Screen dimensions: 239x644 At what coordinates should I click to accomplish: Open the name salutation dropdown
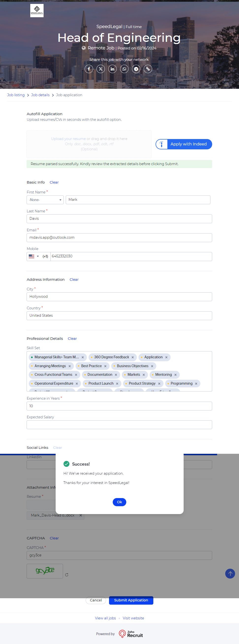(x=45, y=200)
